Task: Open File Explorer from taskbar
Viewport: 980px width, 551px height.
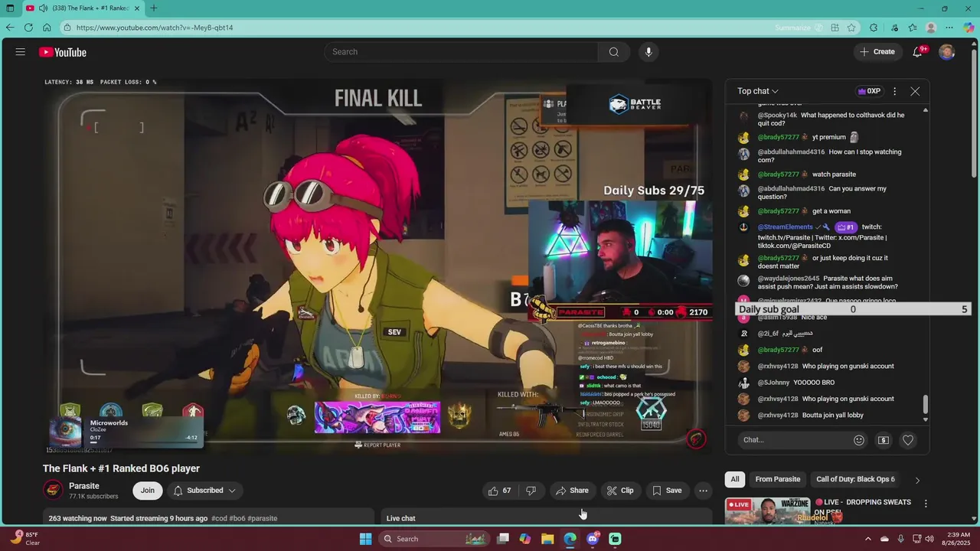Action: [x=547, y=539]
